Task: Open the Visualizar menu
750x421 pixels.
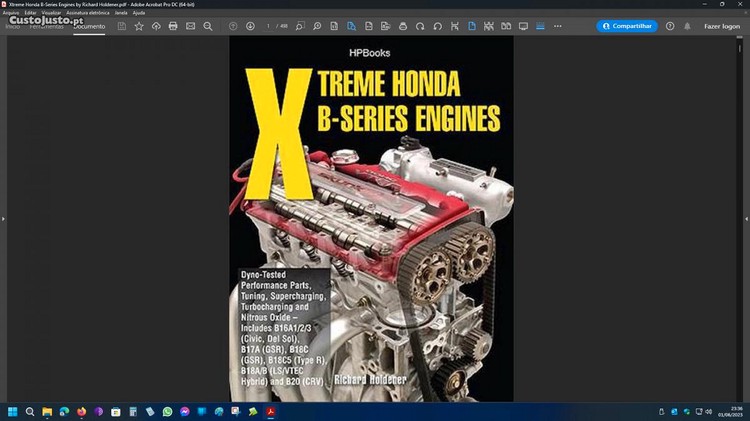Action: coord(49,12)
